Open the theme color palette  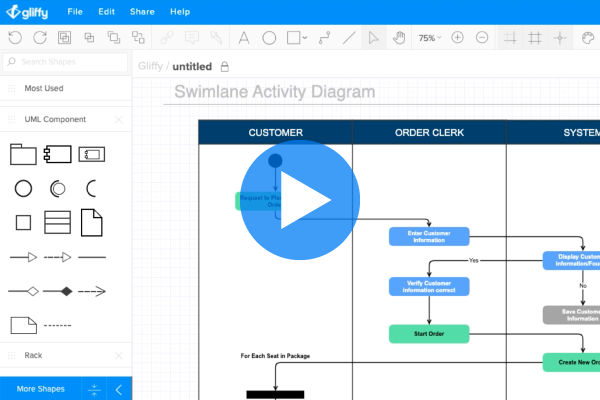[x=588, y=38]
